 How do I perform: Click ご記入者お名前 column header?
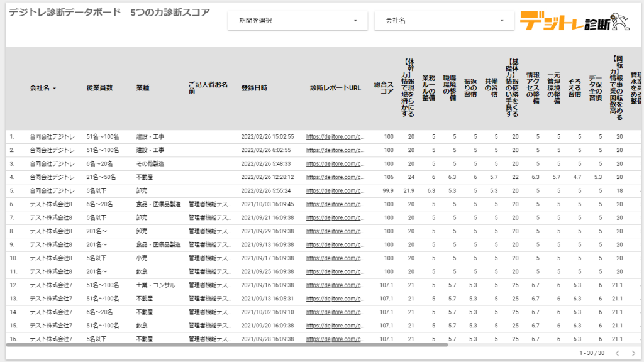[x=208, y=88]
